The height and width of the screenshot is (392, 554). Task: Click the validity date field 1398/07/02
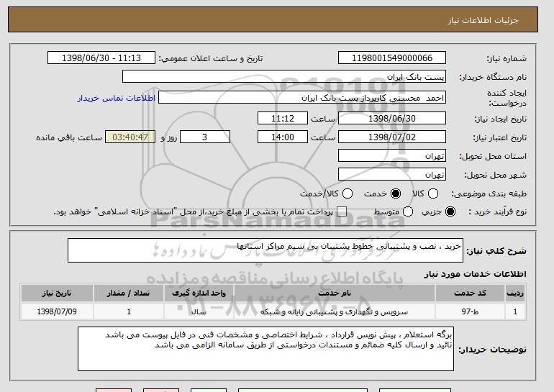[x=392, y=137]
